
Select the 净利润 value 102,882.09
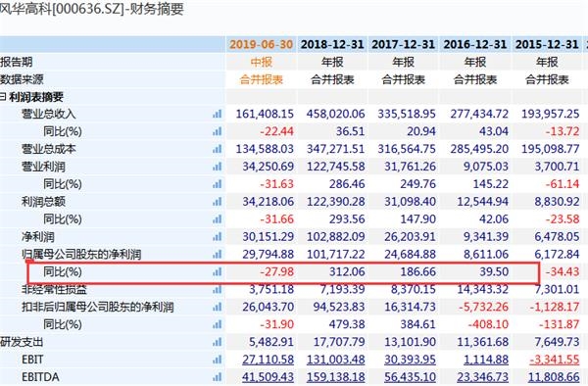tap(335, 237)
